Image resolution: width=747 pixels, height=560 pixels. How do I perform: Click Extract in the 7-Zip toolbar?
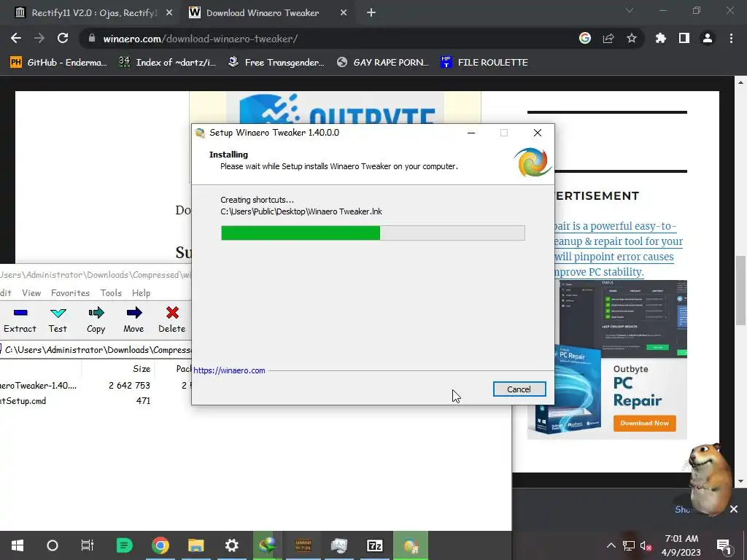[x=20, y=319]
